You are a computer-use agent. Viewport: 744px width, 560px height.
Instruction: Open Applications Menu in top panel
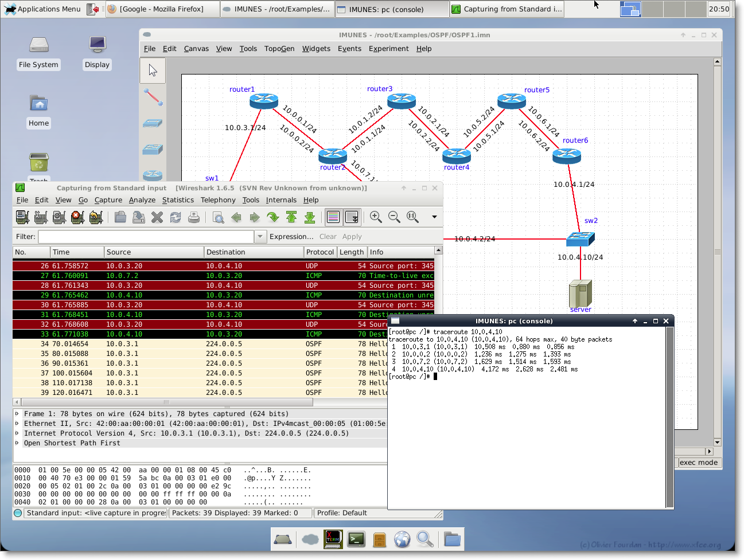pos(42,9)
